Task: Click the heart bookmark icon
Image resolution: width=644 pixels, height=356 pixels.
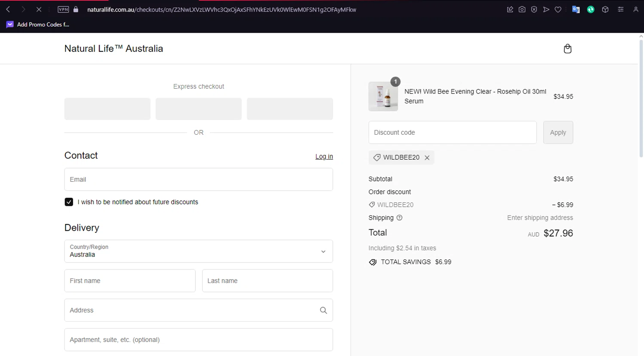Action: point(558,9)
